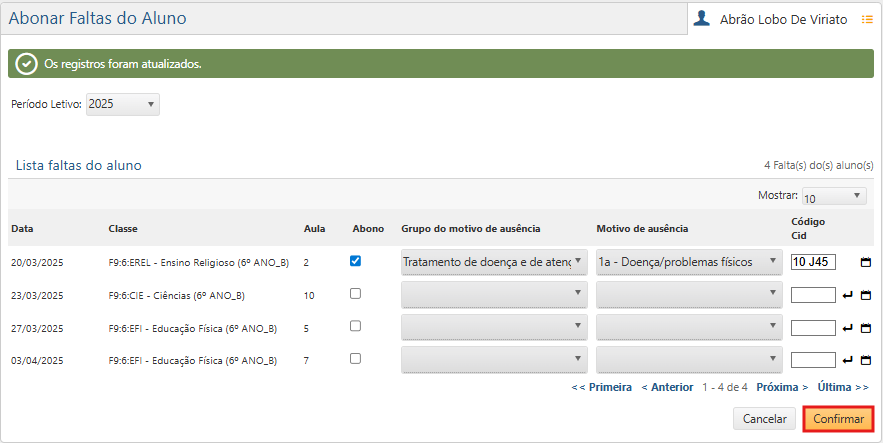The height and width of the screenshot is (443, 883).
Task: Click the Cancelar button
Action: [x=764, y=419]
